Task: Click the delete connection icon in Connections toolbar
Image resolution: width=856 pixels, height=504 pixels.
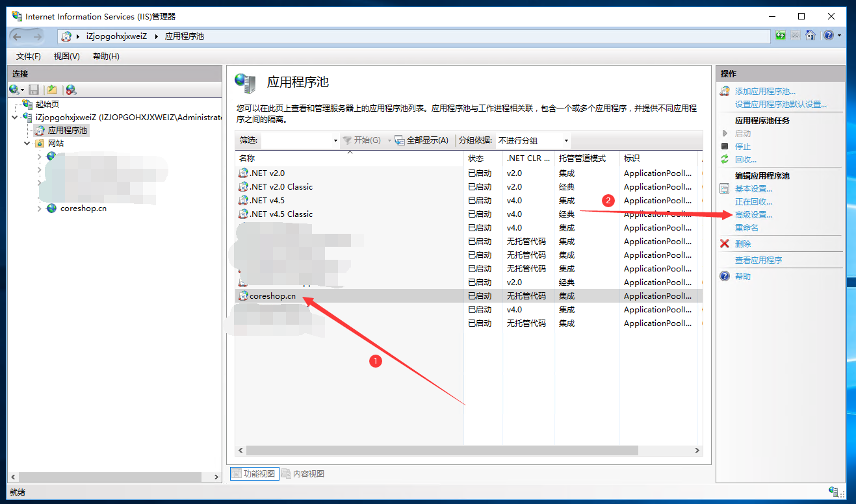Action: [x=71, y=90]
